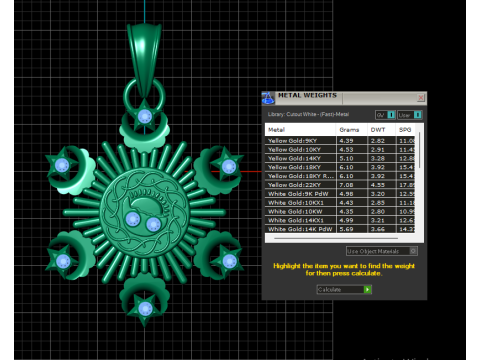
Task: Click the 5.69 grams value
Action: 346,229
